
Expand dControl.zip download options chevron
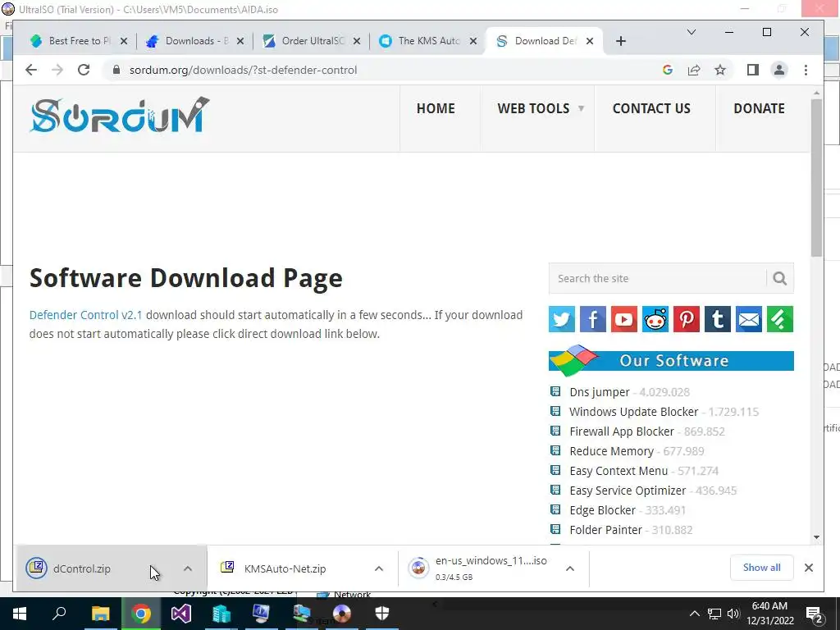click(188, 568)
